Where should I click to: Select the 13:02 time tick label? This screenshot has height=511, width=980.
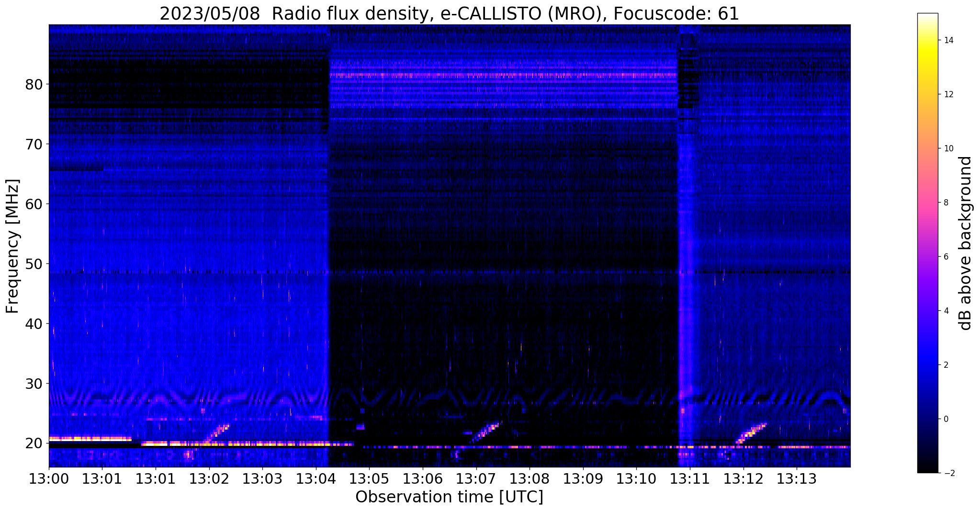click(209, 478)
